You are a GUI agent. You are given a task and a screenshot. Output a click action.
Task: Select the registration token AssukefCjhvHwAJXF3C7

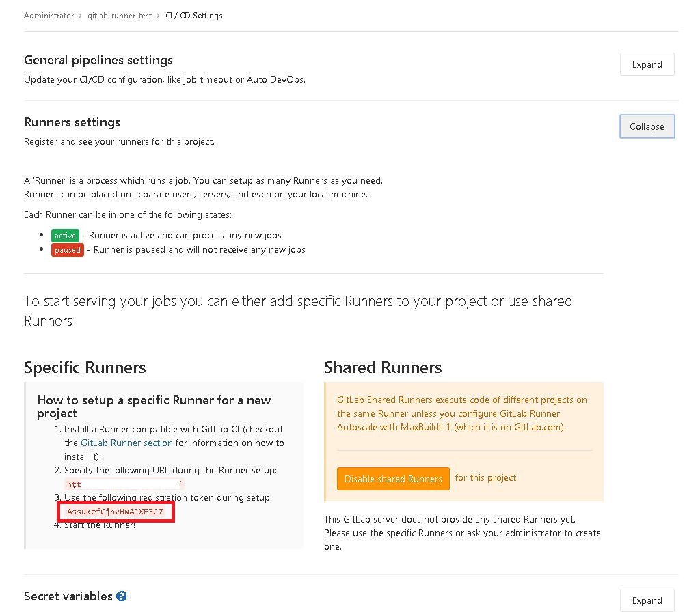(115, 512)
